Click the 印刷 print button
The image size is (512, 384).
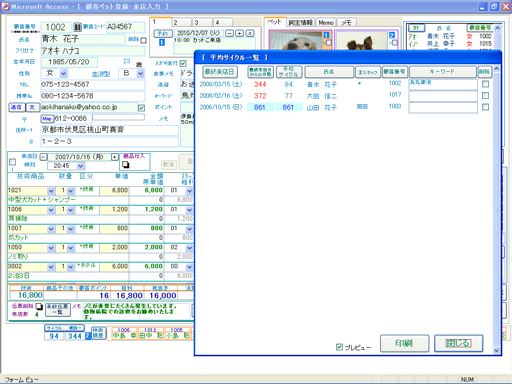tap(404, 343)
